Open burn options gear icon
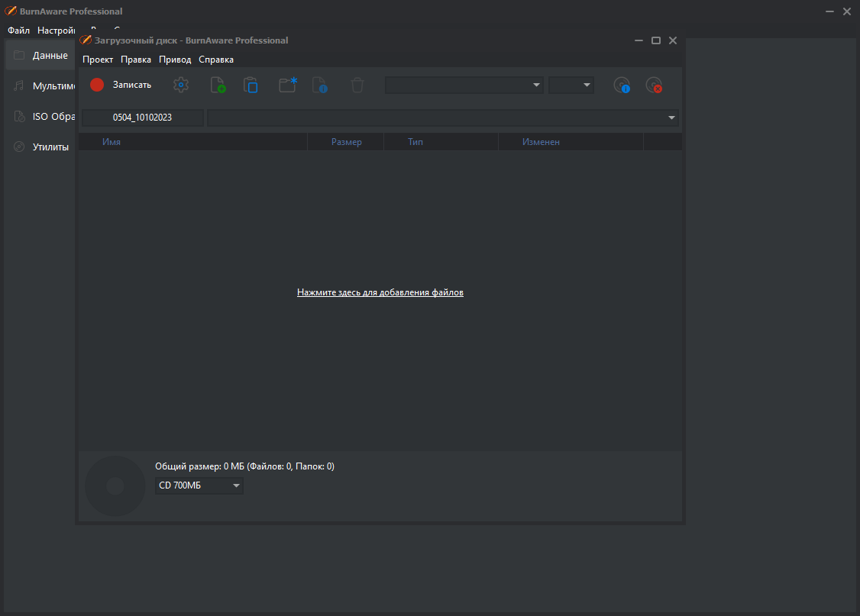 click(181, 85)
